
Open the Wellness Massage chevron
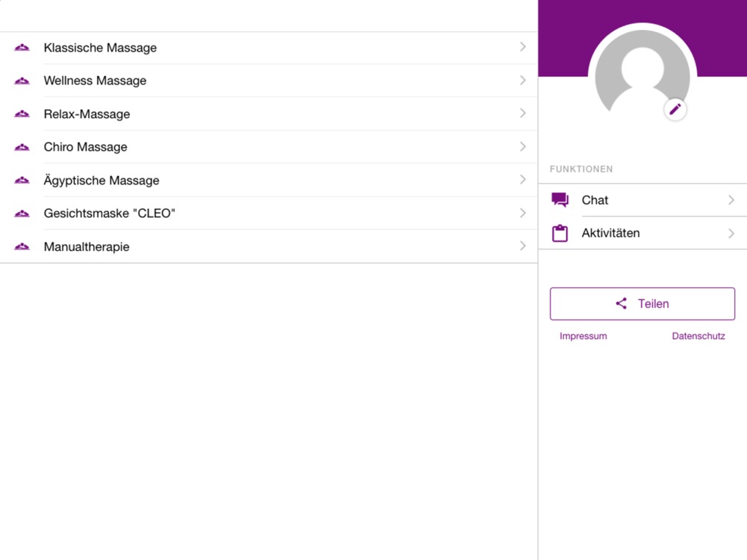point(523,80)
